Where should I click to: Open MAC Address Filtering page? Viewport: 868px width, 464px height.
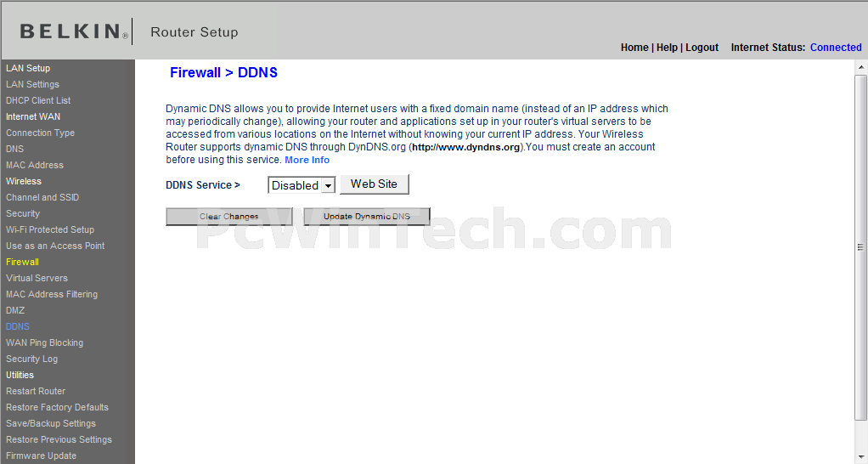tap(52, 294)
